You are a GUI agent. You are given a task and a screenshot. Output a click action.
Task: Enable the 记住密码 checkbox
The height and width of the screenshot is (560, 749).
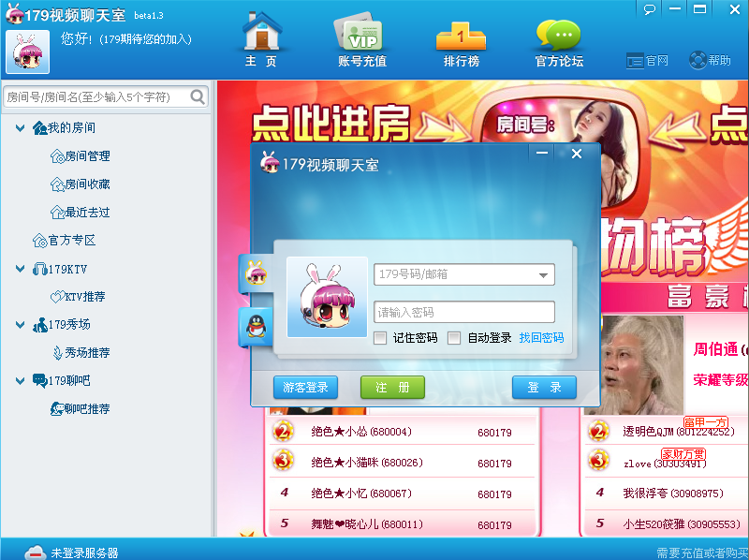(x=380, y=338)
